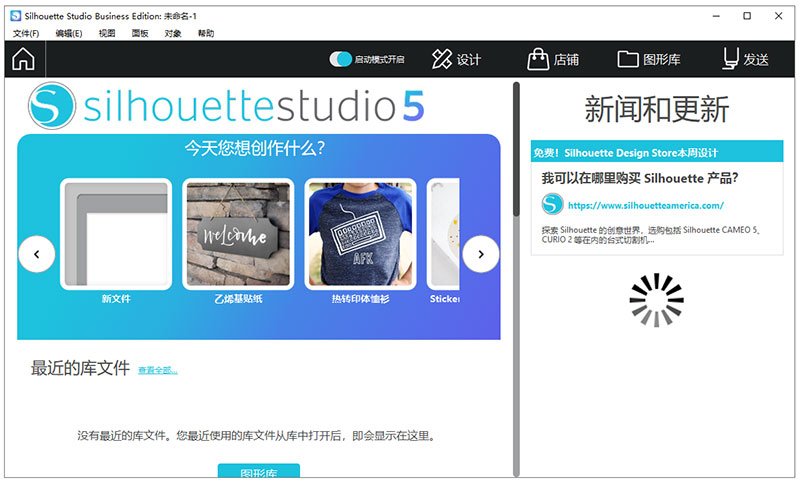Screen dimensions: 800x482
Task: Show next project carousel items
Action: pyautogui.click(x=481, y=254)
